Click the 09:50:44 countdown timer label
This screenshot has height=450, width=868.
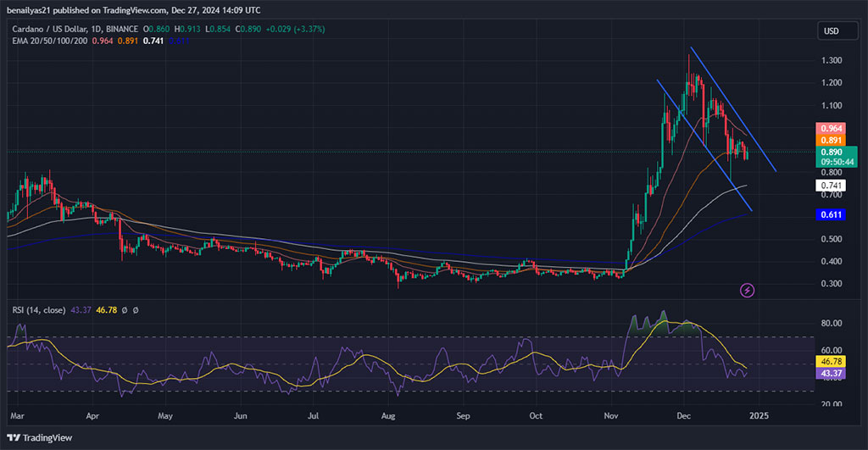click(837, 162)
